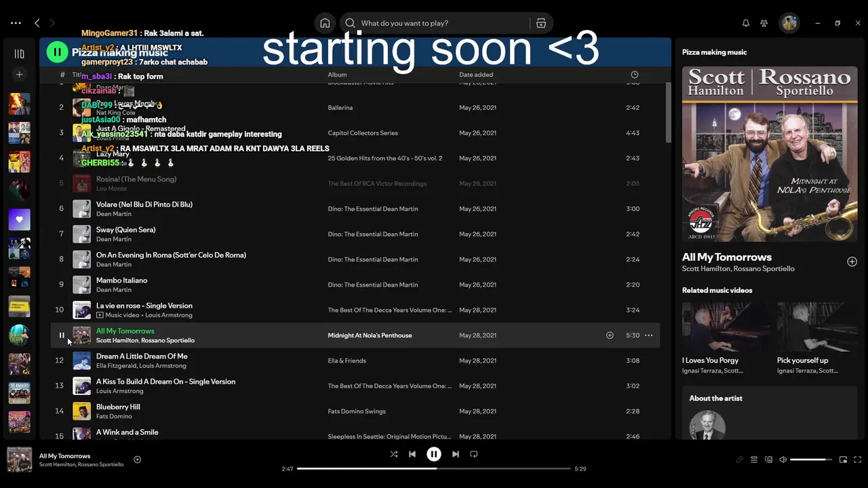Open About the artist card
The height and width of the screenshot is (488, 868).
pos(770,413)
